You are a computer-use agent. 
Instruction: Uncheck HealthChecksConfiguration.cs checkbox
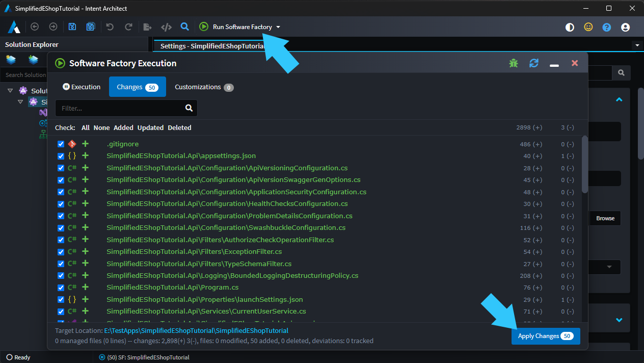coord(61,204)
